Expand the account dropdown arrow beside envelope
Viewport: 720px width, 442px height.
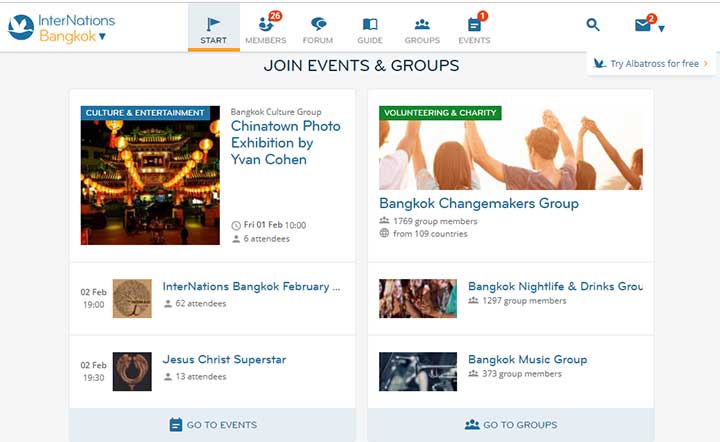coord(661,29)
